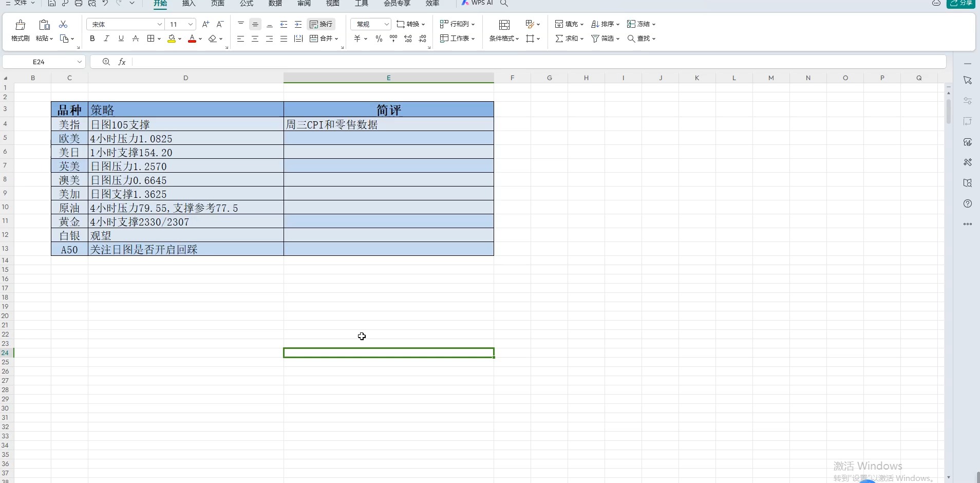Expand the Sort (排序) dropdown

pos(618,24)
